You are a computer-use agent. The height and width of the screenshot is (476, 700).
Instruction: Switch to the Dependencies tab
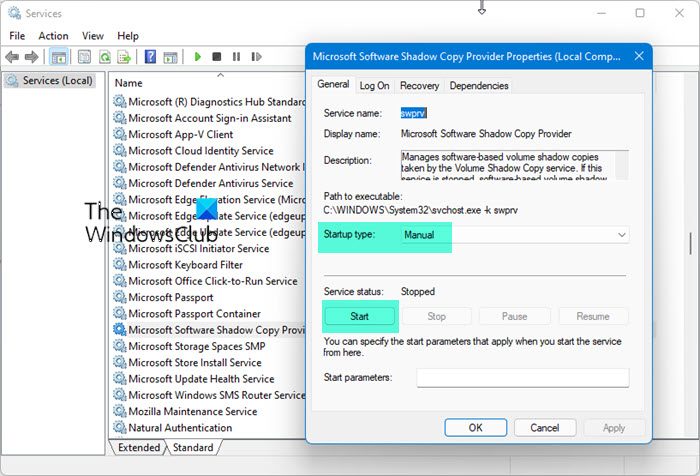[x=479, y=86]
